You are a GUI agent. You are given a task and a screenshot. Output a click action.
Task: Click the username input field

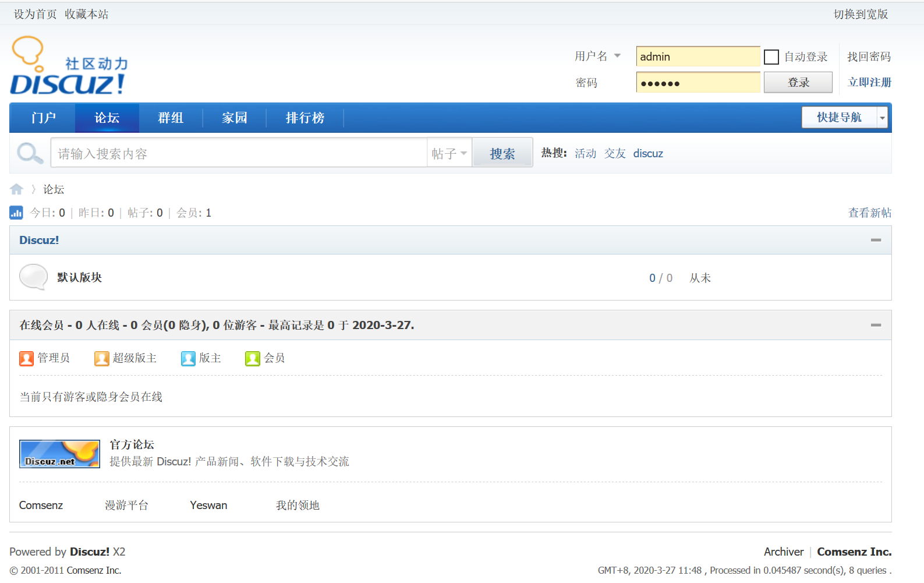[x=698, y=56]
